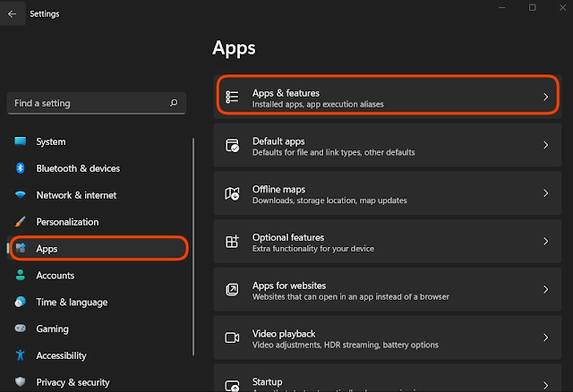Image resolution: width=573 pixels, height=392 pixels.
Task: Click the Gaming controller icon
Action: 20,329
